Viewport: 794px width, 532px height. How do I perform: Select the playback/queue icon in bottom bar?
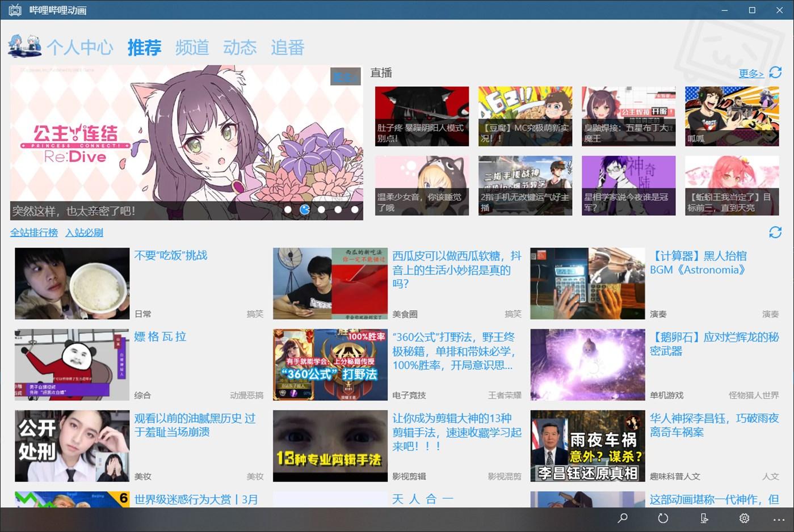click(704, 518)
